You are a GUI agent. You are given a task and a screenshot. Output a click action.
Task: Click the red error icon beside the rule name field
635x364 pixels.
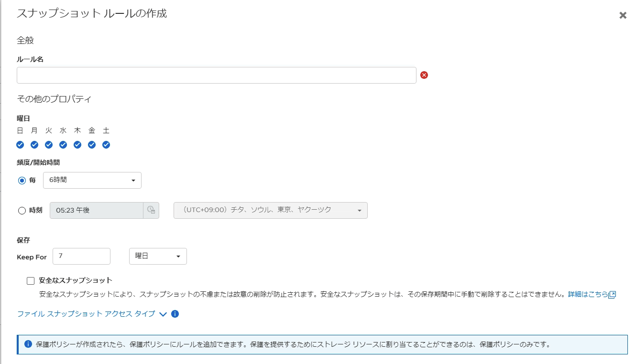click(x=424, y=75)
